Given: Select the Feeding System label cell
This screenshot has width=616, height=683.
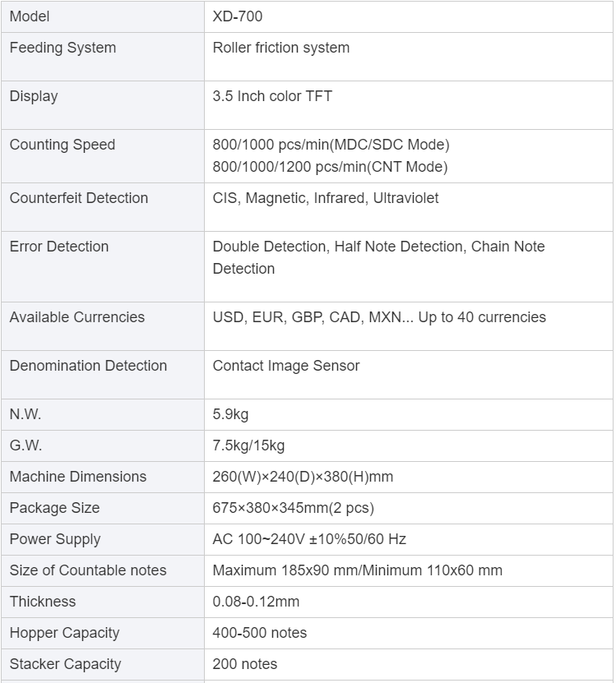Looking at the screenshot, I should pos(63,48).
